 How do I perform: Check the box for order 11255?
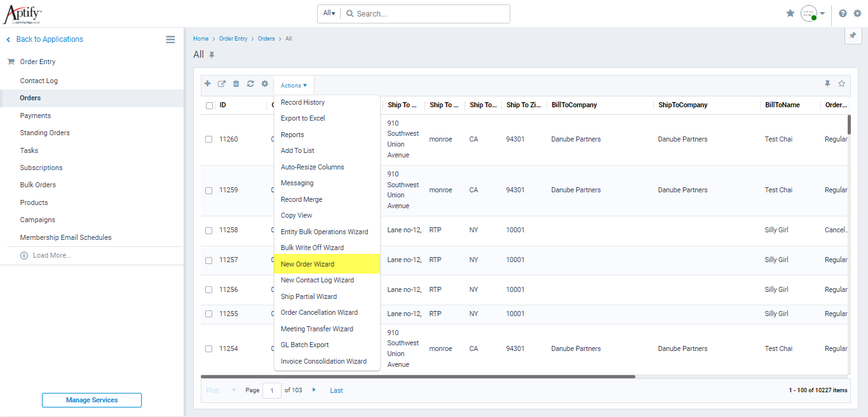(208, 314)
